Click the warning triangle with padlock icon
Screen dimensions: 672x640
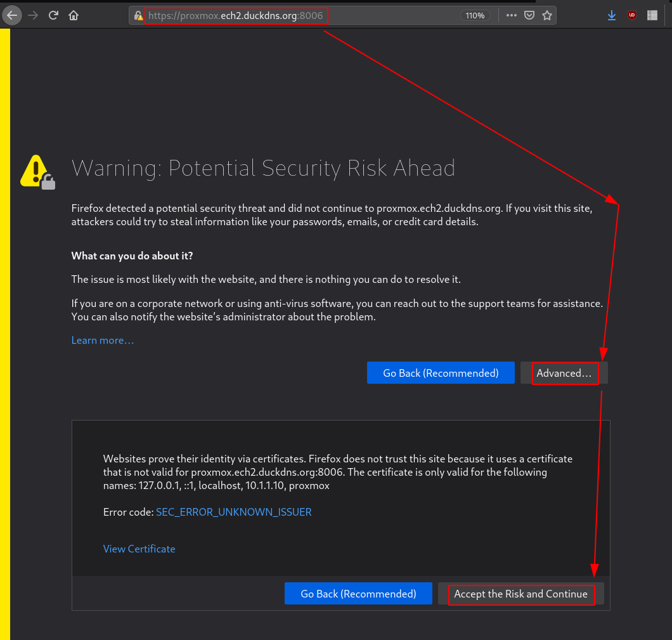(x=37, y=172)
